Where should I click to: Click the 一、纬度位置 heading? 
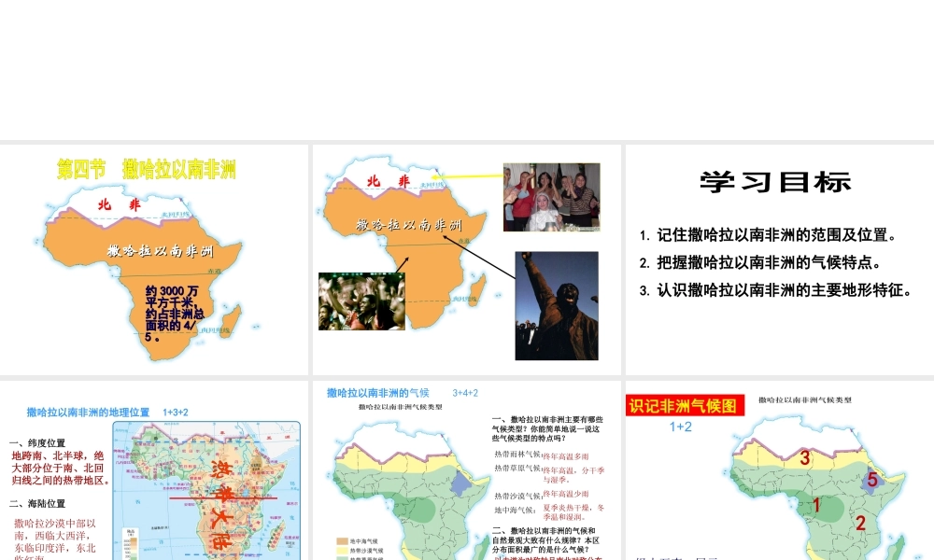click(x=37, y=442)
